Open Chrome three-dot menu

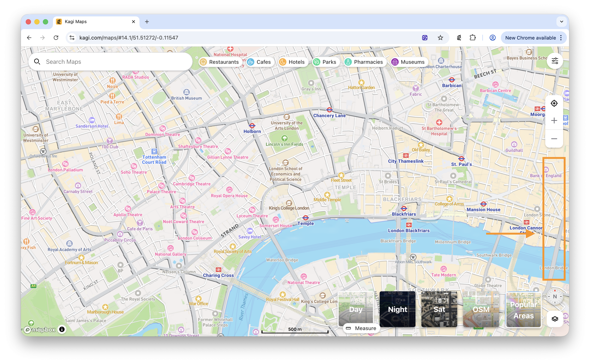pyautogui.click(x=561, y=38)
